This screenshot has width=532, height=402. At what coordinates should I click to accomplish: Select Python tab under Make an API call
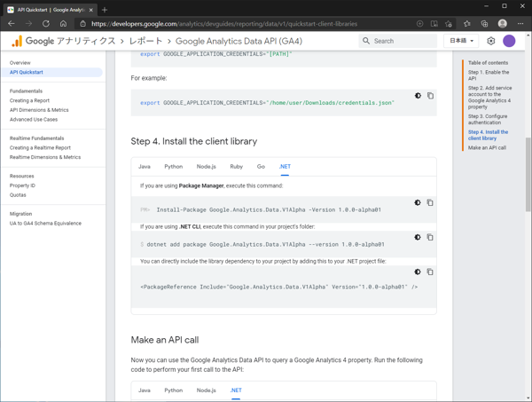click(174, 390)
